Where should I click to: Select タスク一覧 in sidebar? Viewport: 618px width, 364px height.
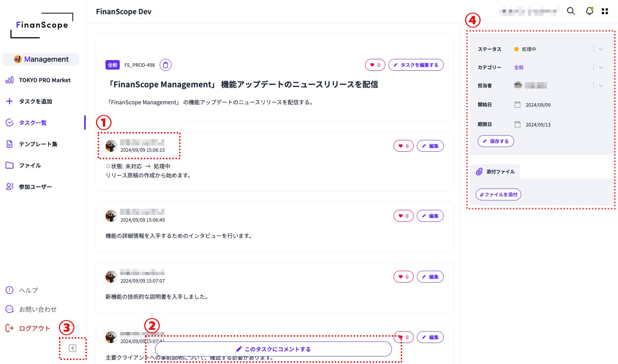coord(26,123)
